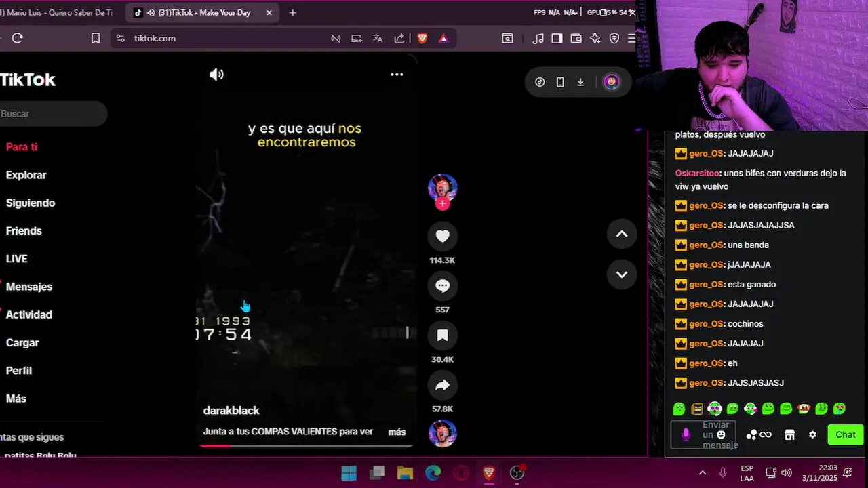Open the darakblack username link
868x488 pixels.
click(x=231, y=411)
